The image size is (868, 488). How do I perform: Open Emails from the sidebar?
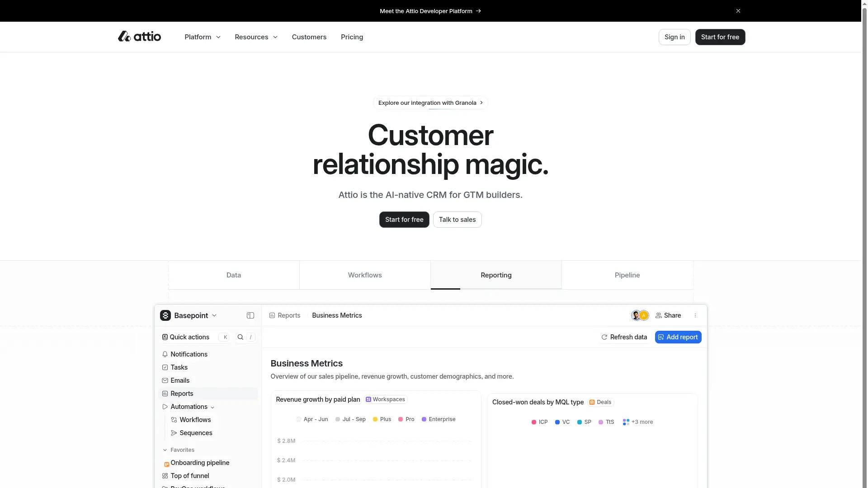click(180, 380)
